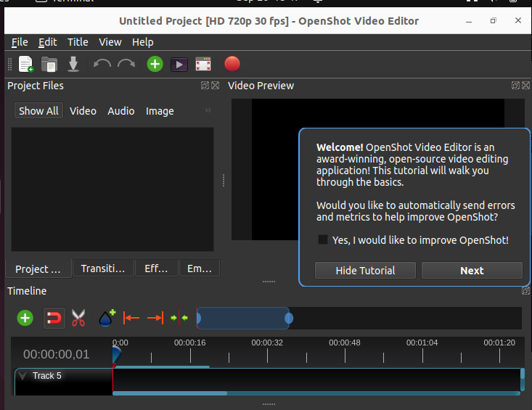Enable 'Yes, I would like to improve OpenShot'
532x410 pixels.
click(x=323, y=239)
